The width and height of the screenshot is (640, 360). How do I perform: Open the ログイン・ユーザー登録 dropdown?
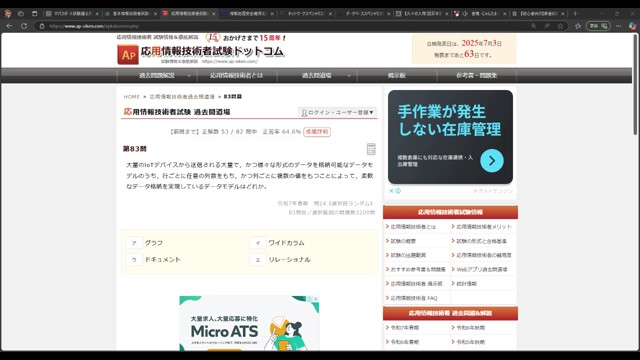[x=338, y=113]
